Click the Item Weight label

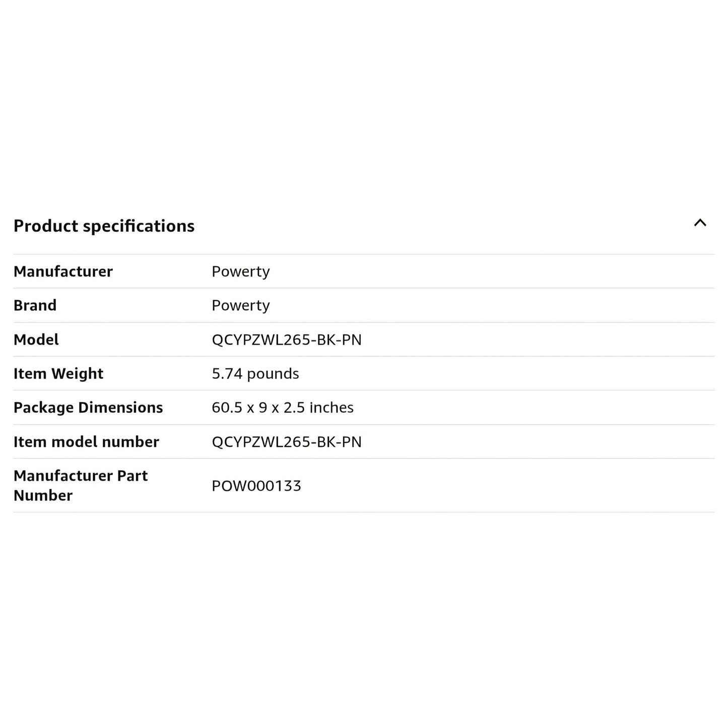tap(58, 374)
